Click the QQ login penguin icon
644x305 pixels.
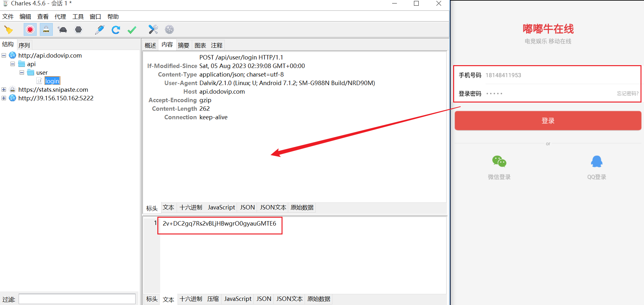(596, 162)
